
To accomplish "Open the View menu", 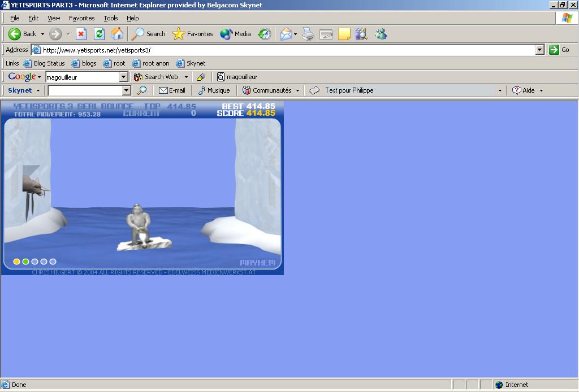I will (x=54, y=18).
